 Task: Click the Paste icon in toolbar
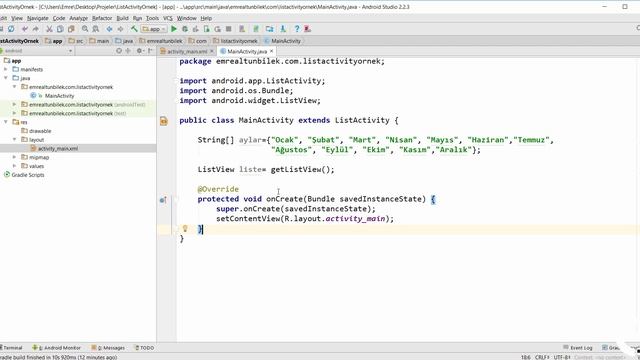coord(71,29)
